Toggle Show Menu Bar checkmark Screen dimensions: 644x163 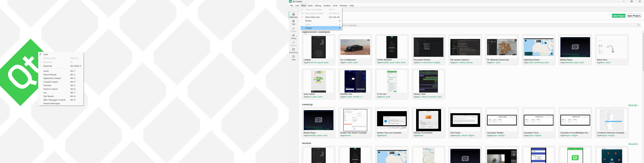click(302, 17)
